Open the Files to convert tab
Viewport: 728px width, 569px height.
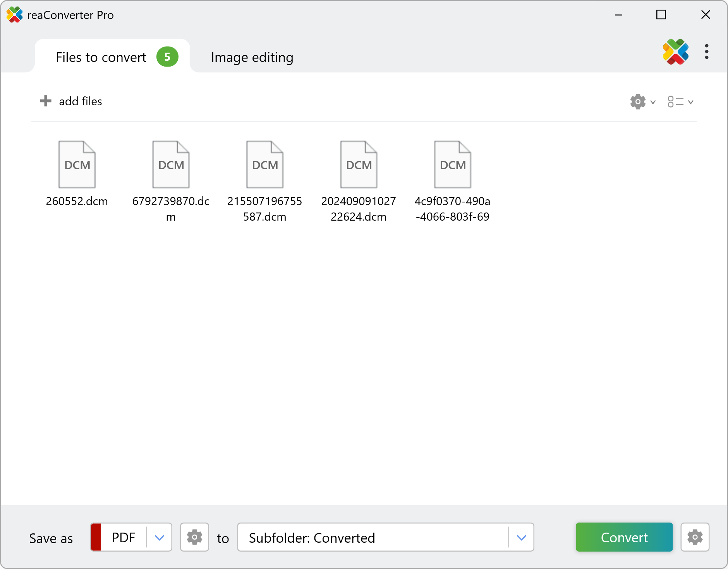point(101,57)
